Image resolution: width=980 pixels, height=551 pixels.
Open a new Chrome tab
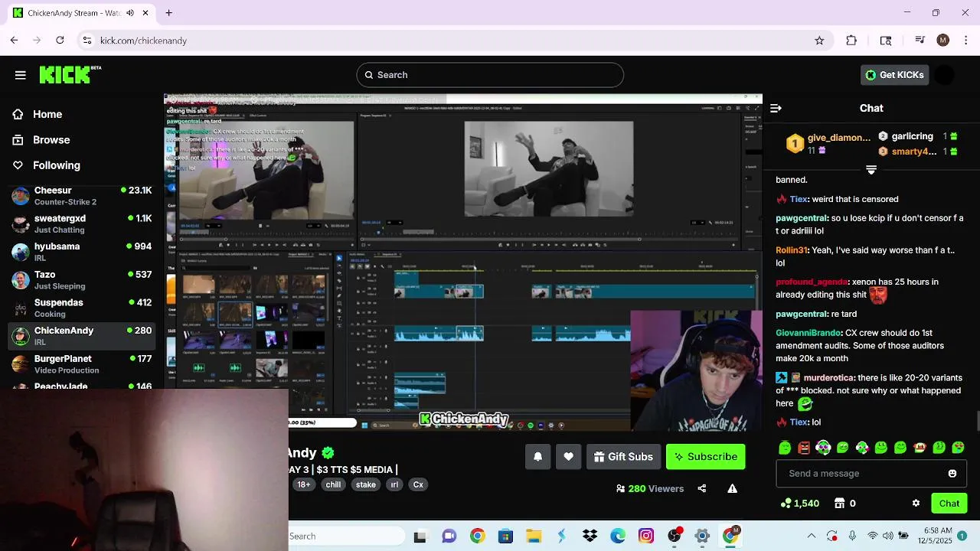tap(168, 13)
